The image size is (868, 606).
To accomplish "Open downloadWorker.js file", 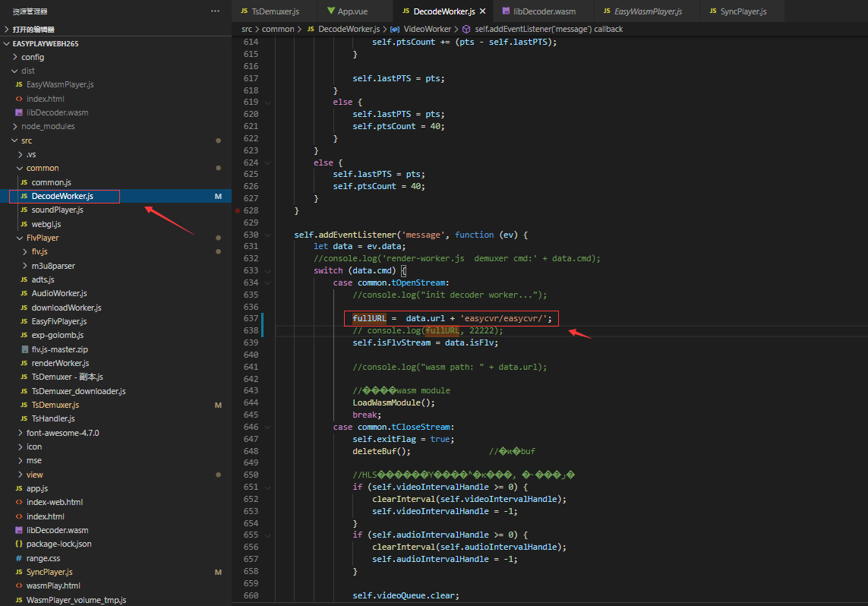I will point(115,308).
